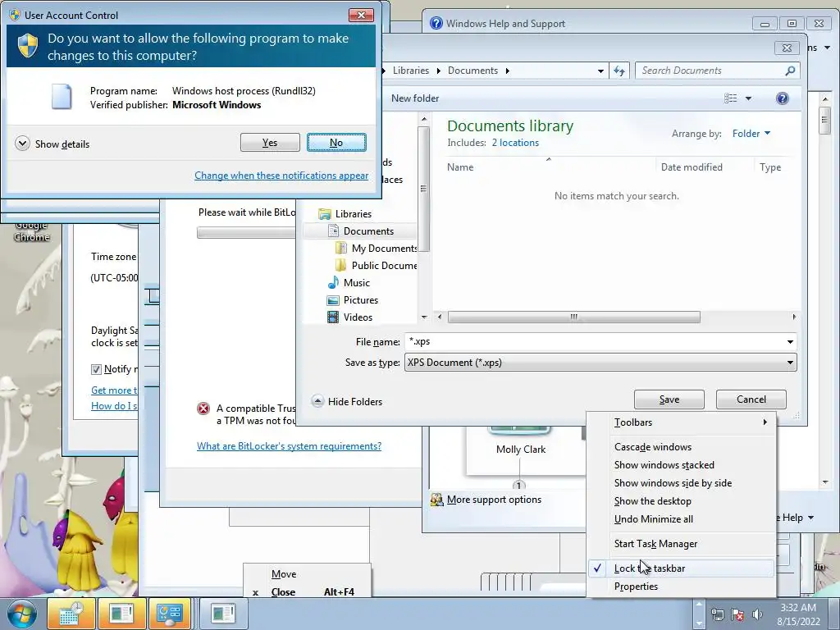This screenshot has height=630, width=840.
Task: Click the BitLocker progress bar
Action: 246,232
